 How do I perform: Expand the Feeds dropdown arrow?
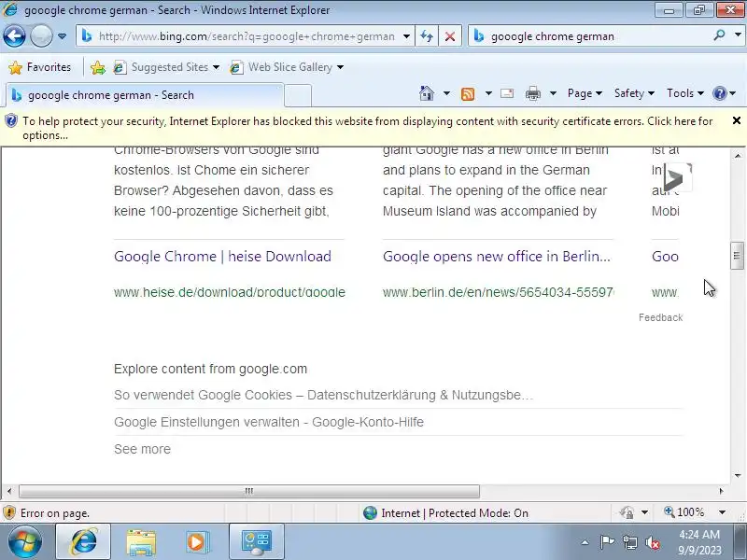pos(488,93)
